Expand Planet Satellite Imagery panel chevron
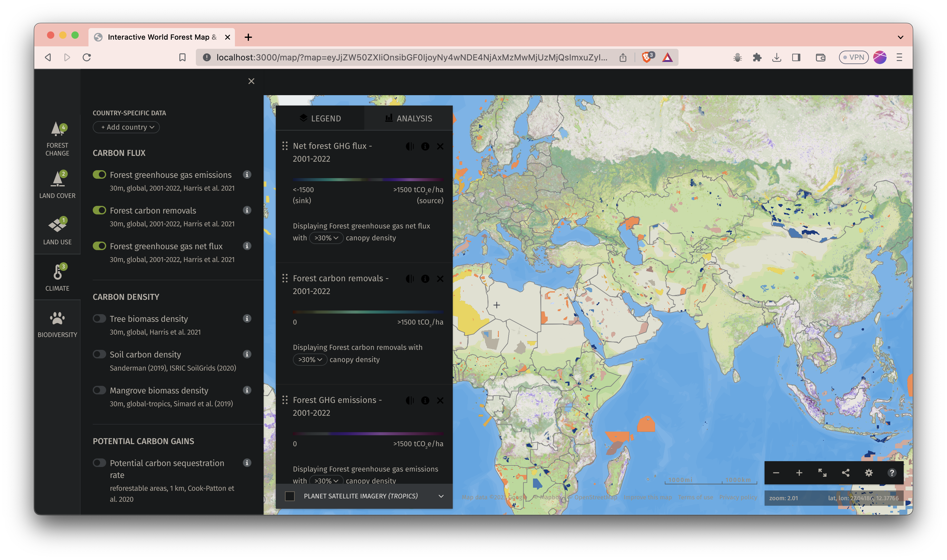This screenshot has height=560, width=947. tap(441, 496)
